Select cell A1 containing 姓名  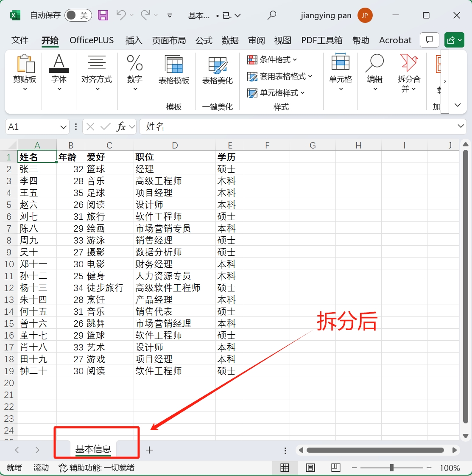(x=37, y=157)
